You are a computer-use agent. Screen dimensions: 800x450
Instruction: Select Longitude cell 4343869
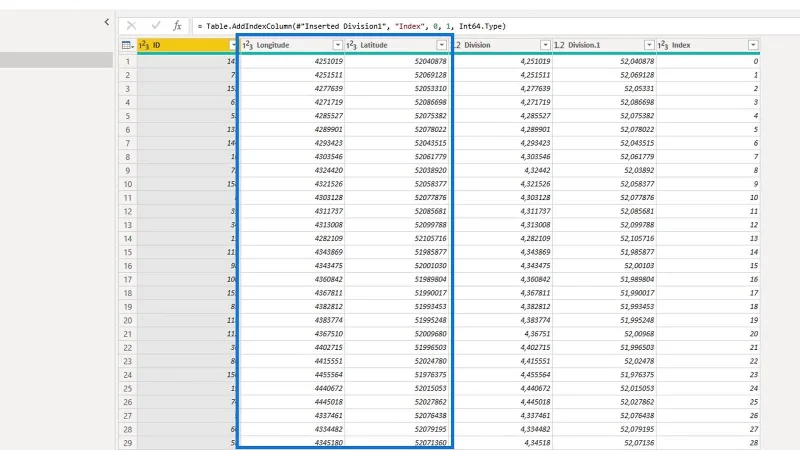coord(292,252)
